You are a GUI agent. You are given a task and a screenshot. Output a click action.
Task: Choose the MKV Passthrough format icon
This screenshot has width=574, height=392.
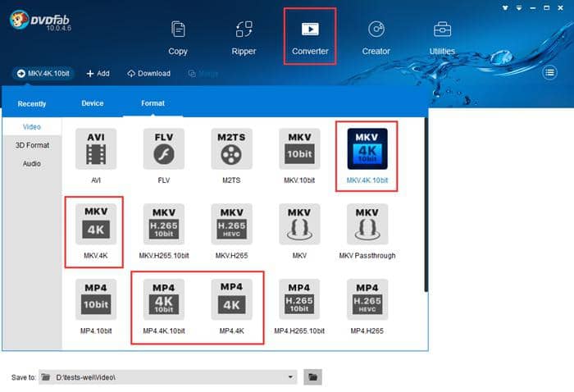(x=367, y=225)
